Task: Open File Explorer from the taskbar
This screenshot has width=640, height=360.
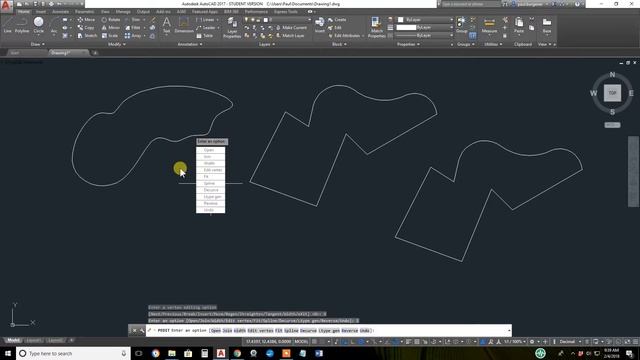Action: click(172, 353)
